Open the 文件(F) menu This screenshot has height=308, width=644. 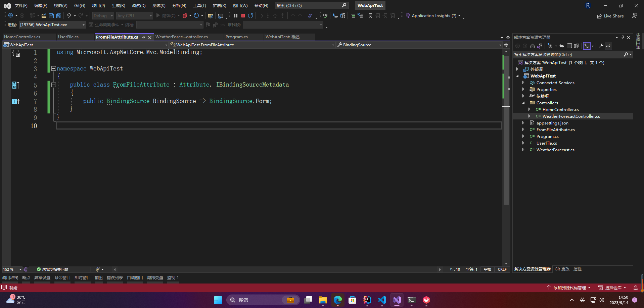[21, 6]
